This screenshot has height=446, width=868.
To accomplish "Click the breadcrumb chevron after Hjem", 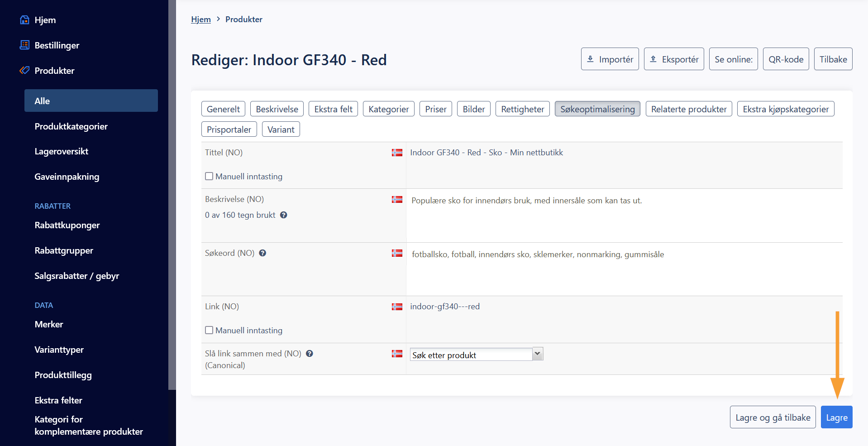I will 218,19.
